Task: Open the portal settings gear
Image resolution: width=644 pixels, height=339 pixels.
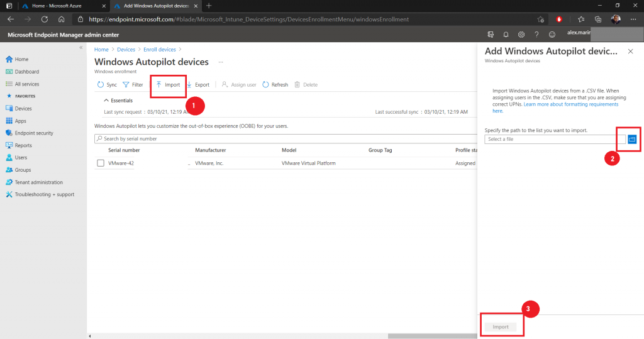Action: pyautogui.click(x=521, y=35)
